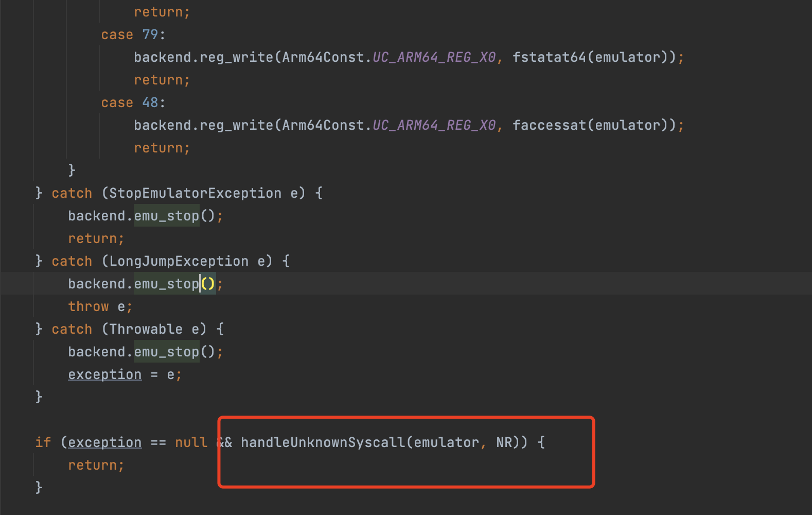Select the StopEmulatorException class name
This screenshot has height=515, width=812.
[x=196, y=193]
